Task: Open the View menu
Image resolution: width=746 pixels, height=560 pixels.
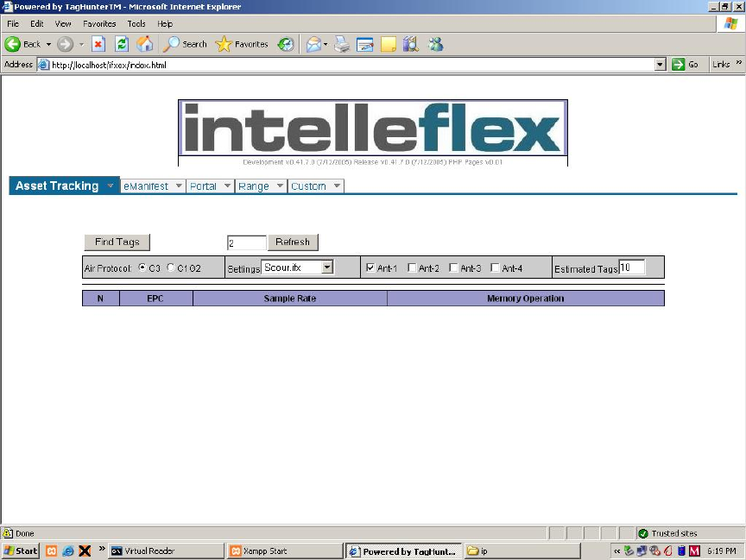Action: pyautogui.click(x=63, y=24)
